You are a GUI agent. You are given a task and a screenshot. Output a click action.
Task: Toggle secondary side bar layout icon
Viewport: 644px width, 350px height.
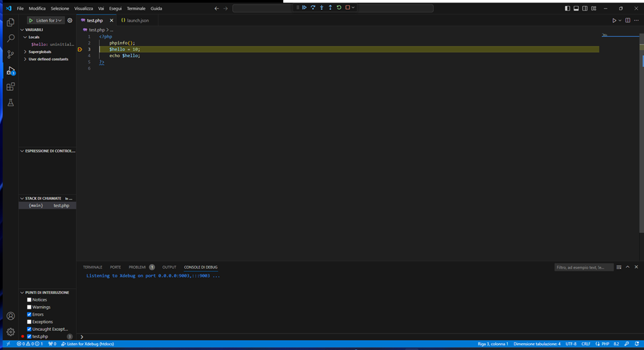pos(585,8)
